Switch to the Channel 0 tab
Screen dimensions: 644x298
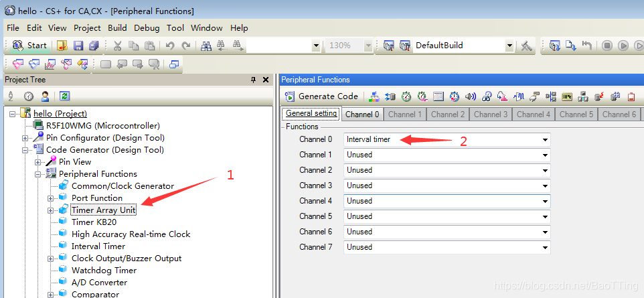pos(362,115)
